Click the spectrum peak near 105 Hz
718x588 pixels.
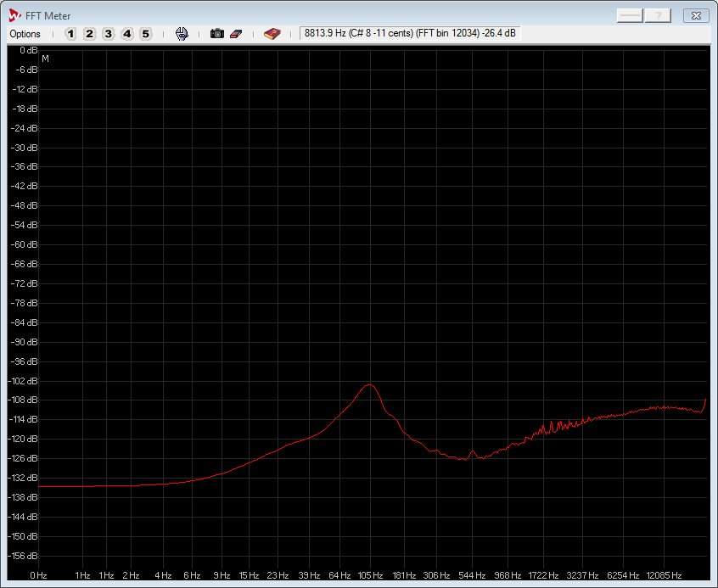pos(369,385)
